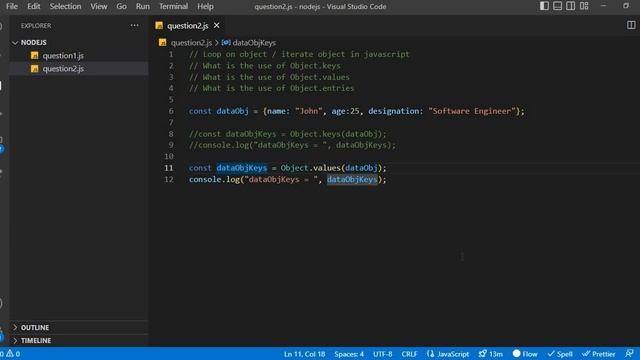Click the commented Object.keys line 8
The width and height of the screenshot is (640, 360).
click(287, 134)
